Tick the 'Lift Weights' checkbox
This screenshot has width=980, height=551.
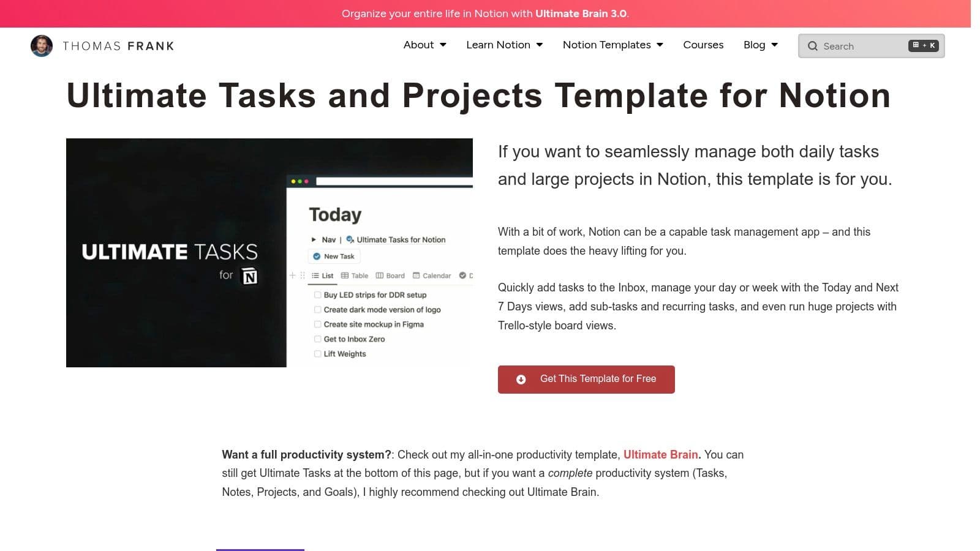pyautogui.click(x=317, y=354)
